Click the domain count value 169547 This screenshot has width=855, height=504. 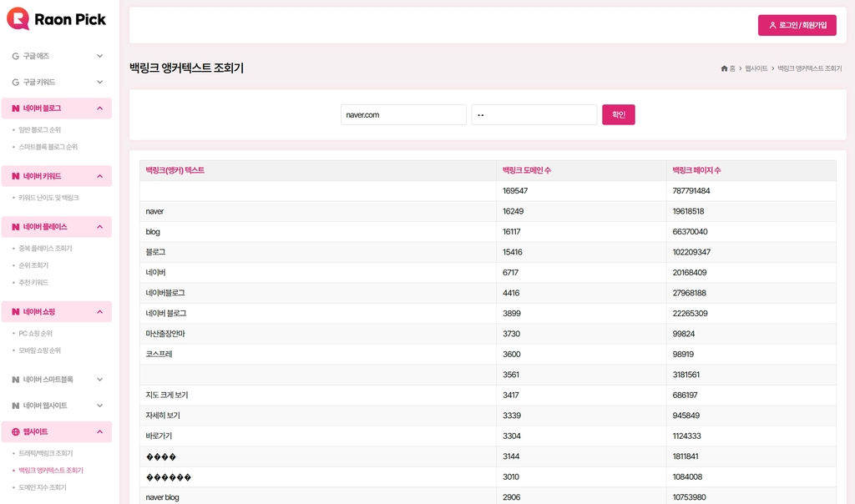[514, 191]
